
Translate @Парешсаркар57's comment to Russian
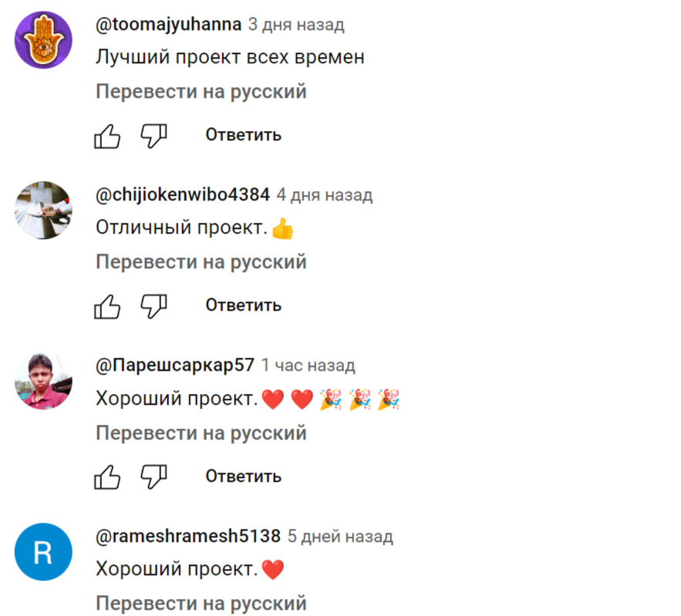click(x=201, y=433)
